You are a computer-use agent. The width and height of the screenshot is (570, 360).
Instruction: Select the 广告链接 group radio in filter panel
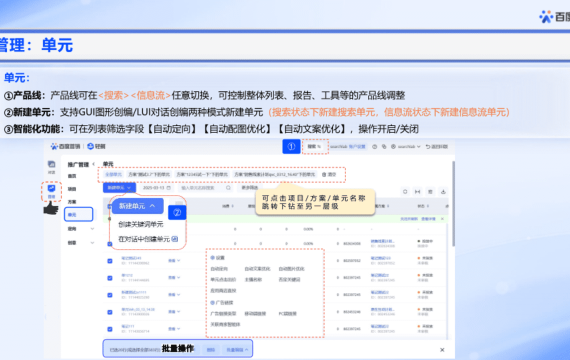[213, 303]
